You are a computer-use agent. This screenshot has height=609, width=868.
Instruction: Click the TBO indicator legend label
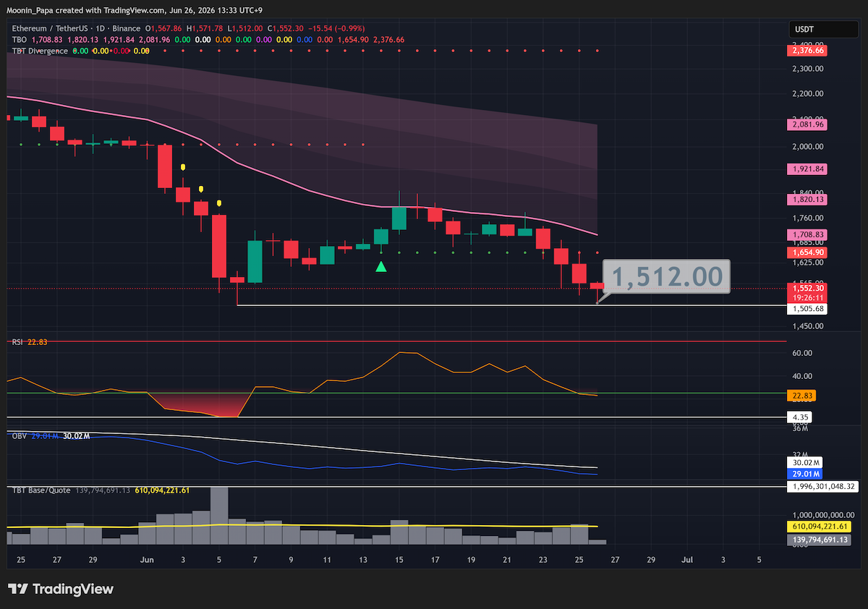click(20, 40)
